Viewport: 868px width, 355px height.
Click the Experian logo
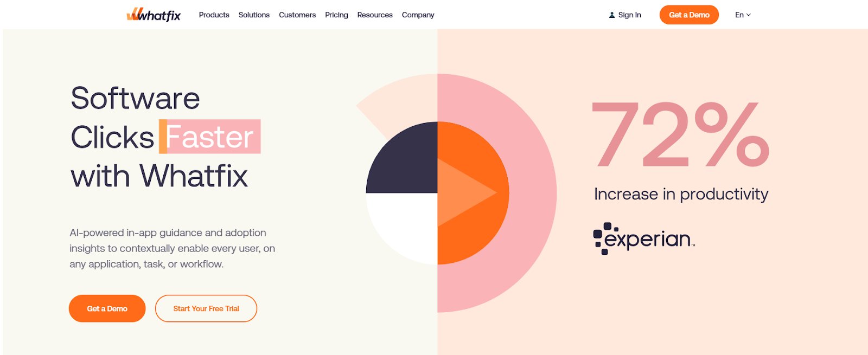tap(644, 238)
